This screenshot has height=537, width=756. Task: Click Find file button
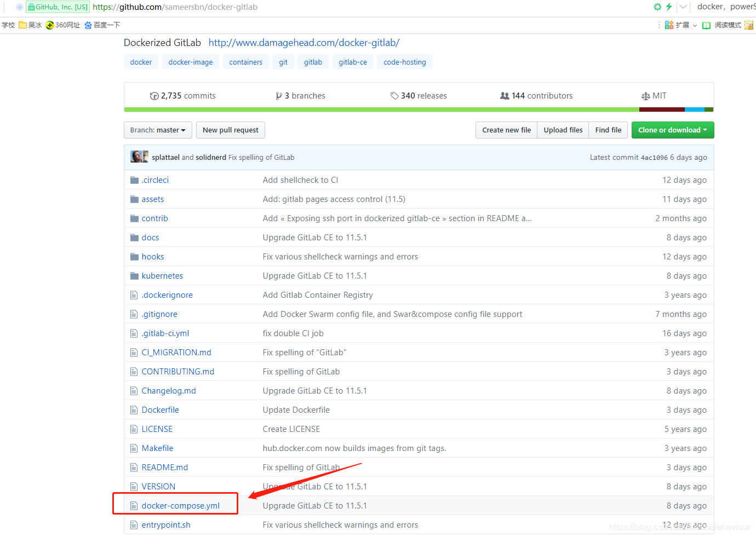point(608,130)
